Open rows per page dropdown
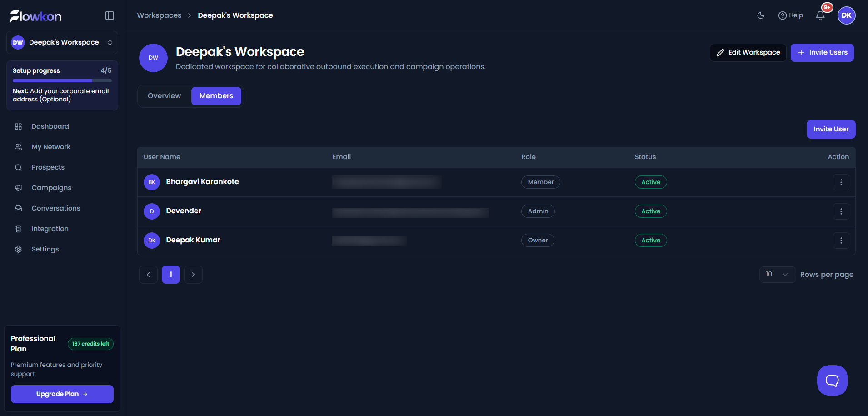The height and width of the screenshot is (416, 868). pyautogui.click(x=777, y=275)
